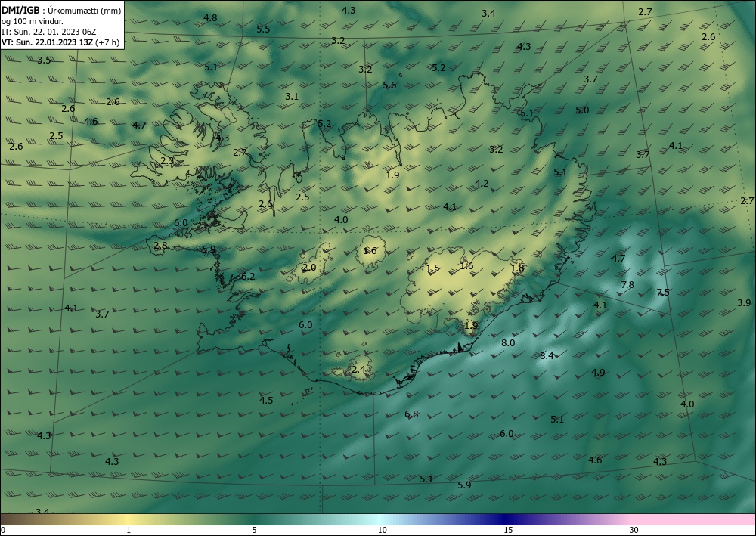Select the 4.2 value in north-central Iceland
756x536 pixels.
pyautogui.click(x=482, y=184)
